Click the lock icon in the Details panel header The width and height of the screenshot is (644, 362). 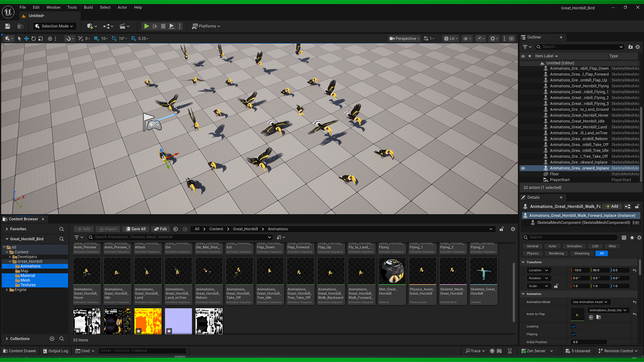637,206
